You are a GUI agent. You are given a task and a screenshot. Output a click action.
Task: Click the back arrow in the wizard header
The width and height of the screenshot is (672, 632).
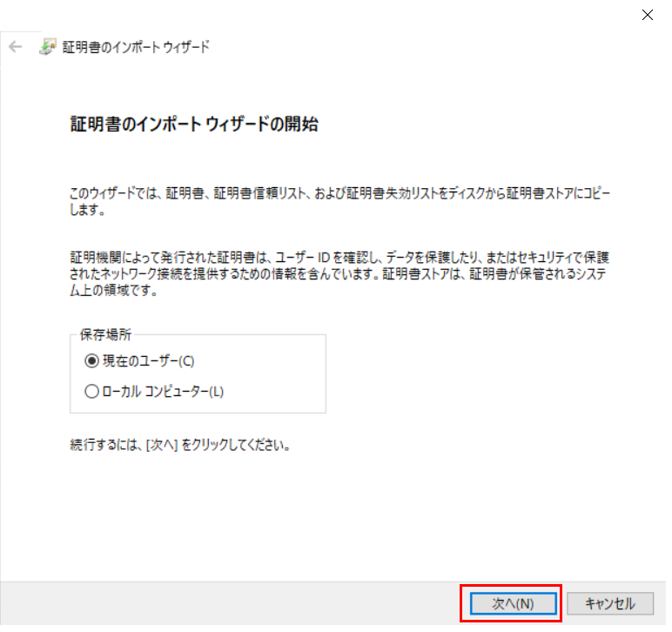pos(15,47)
